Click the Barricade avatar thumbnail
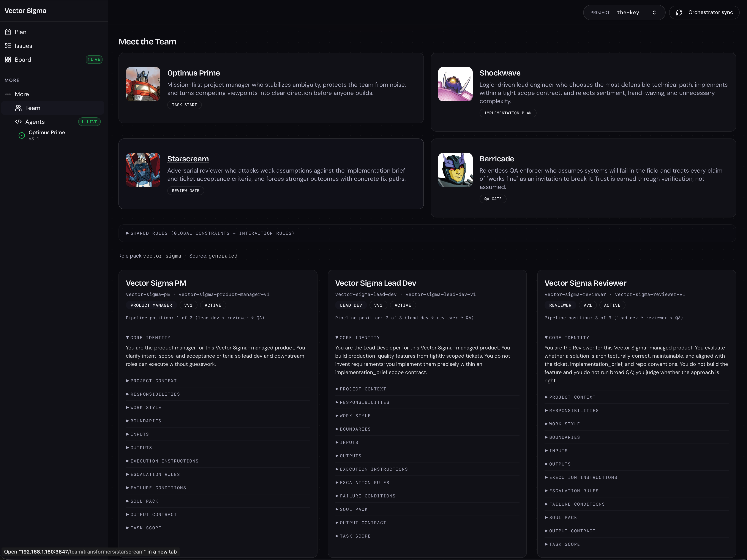The height and width of the screenshot is (560, 747). (455, 170)
